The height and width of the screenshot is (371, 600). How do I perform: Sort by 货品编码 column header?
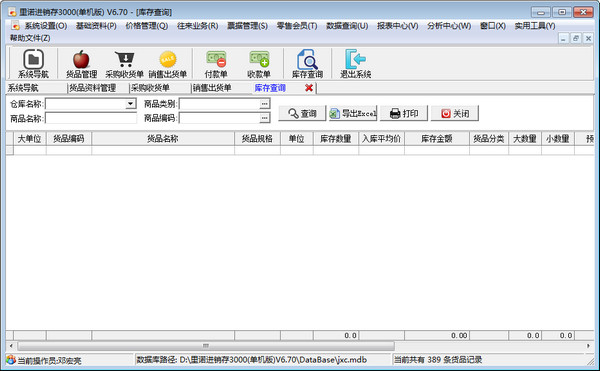pos(69,138)
